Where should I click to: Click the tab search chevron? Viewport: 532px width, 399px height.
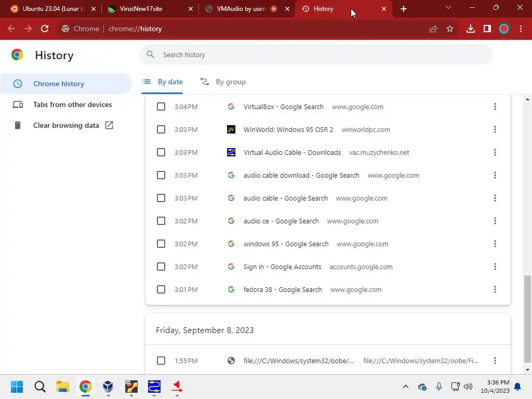click(x=448, y=7)
